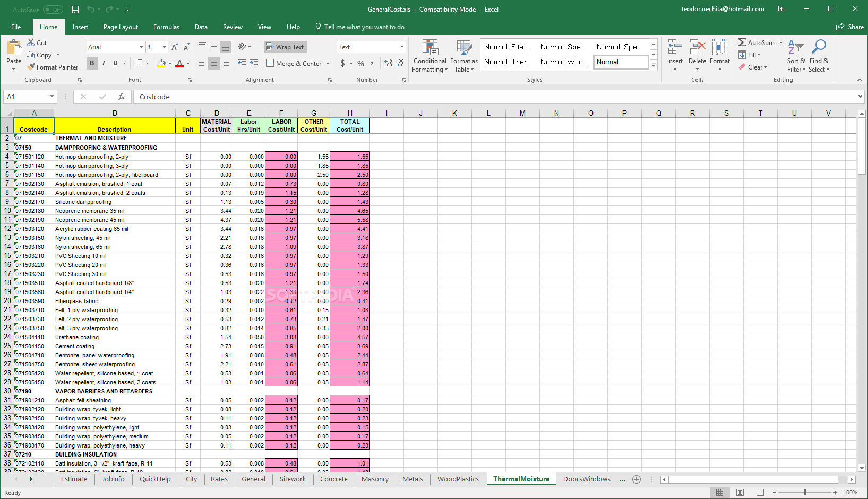Decrease font size with smaller A icon
The height and width of the screenshot is (499, 868).
point(186,47)
